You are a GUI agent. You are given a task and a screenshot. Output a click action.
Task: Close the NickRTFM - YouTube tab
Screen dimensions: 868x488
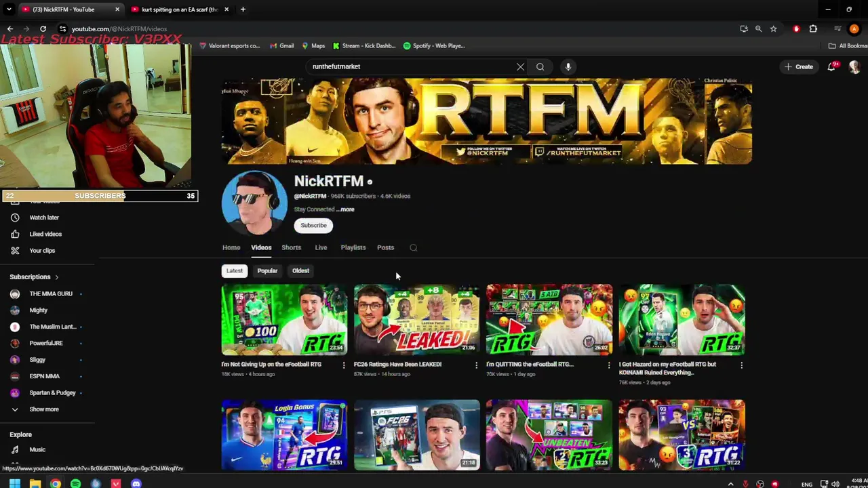pos(117,9)
